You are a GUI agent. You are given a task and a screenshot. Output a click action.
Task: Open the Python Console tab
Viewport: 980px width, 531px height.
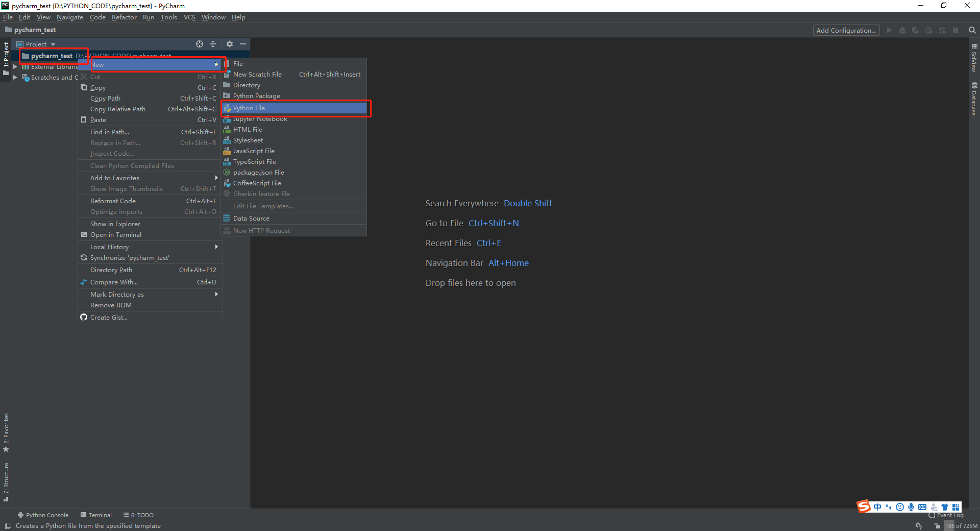tap(43, 515)
